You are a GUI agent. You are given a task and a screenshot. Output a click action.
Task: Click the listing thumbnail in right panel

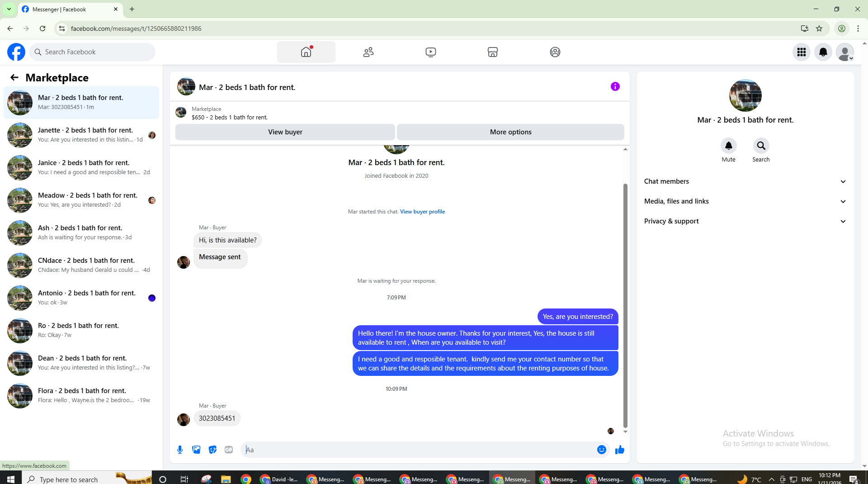[x=745, y=95]
